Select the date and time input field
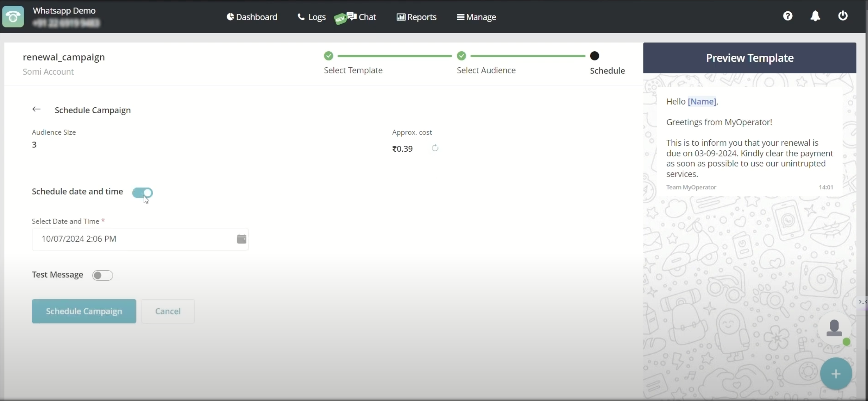868x401 pixels. point(140,239)
